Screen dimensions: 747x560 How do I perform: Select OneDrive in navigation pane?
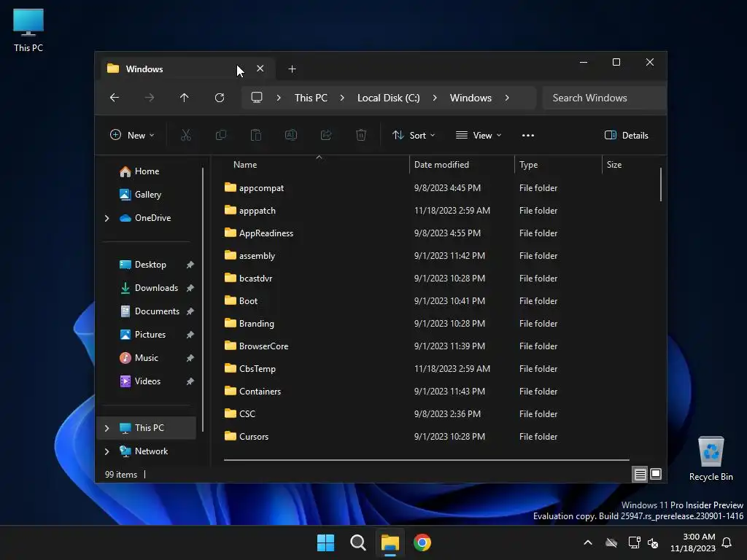147,218
